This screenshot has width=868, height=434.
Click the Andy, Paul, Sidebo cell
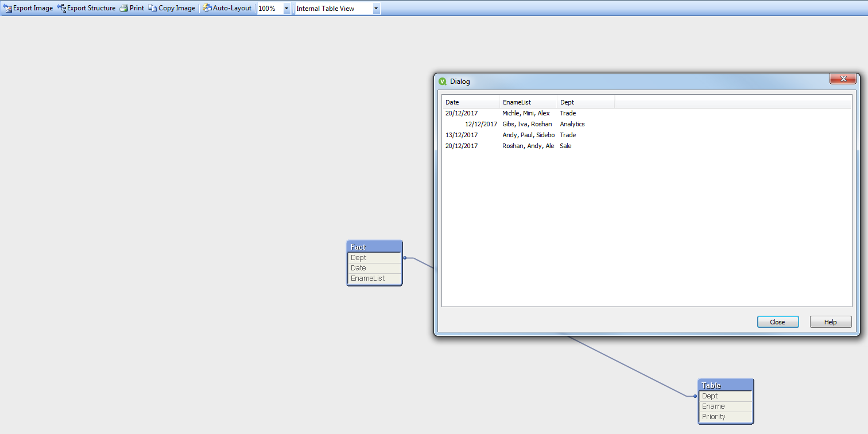pyautogui.click(x=528, y=135)
